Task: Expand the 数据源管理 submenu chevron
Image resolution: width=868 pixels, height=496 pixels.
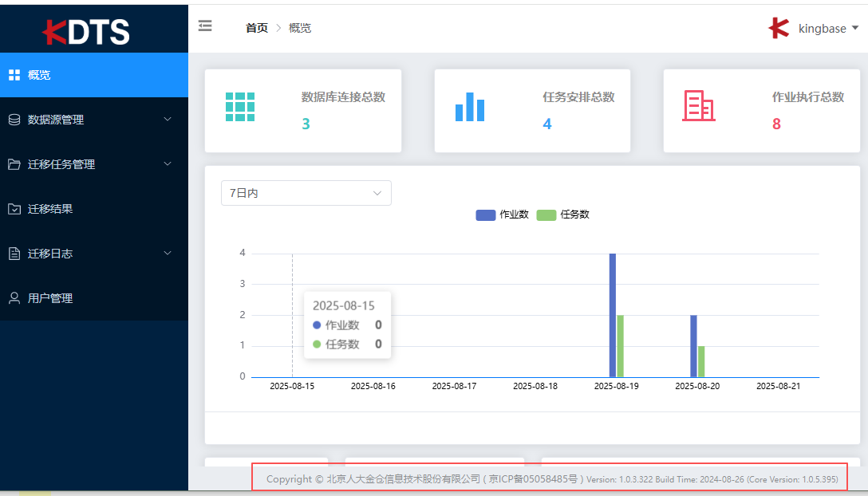Action: [x=167, y=120]
